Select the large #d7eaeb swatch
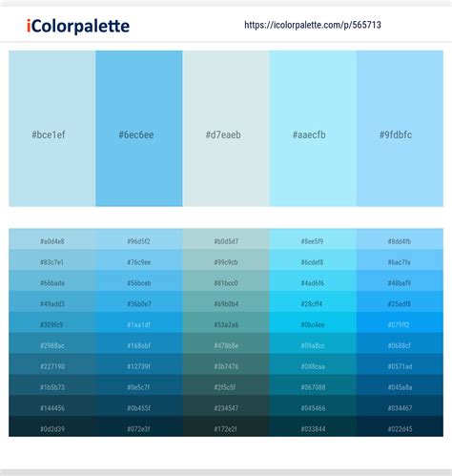The height and width of the screenshot is (476, 452). (x=226, y=129)
